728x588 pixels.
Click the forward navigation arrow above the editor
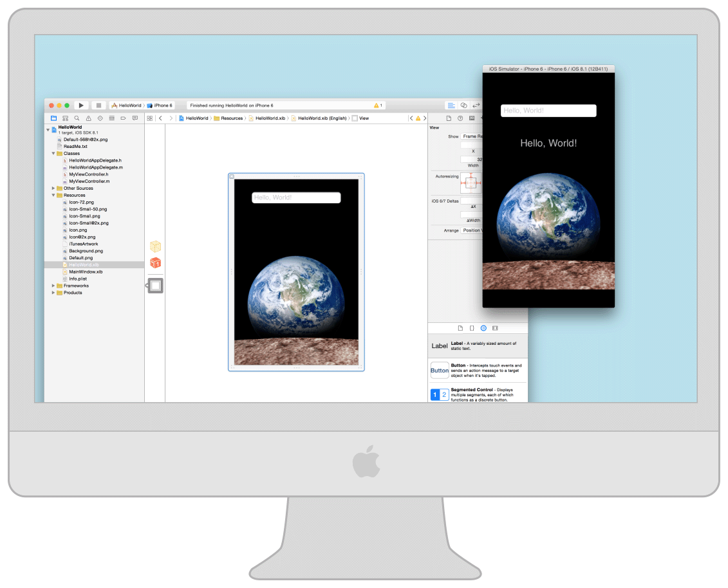(171, 118)
